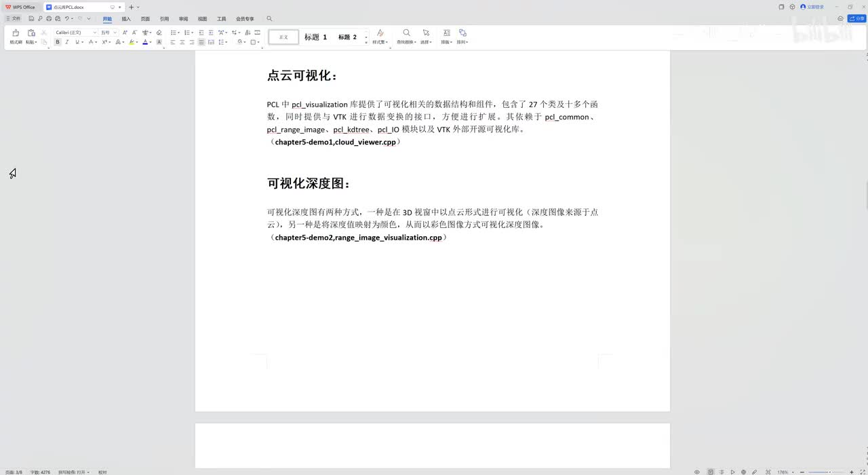This screenshot has height=475, width=868.
Task: Click the vertical scrollbar thumb
Action: 867,195
